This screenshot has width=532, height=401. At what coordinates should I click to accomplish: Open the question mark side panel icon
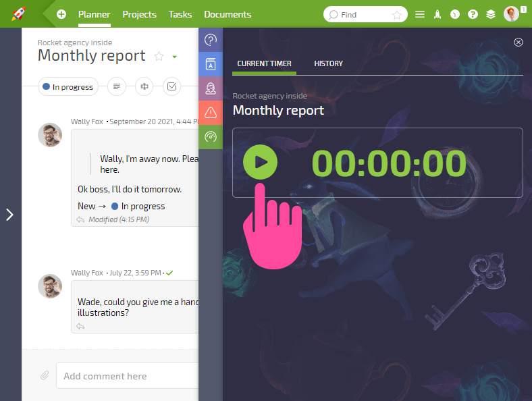211,40
